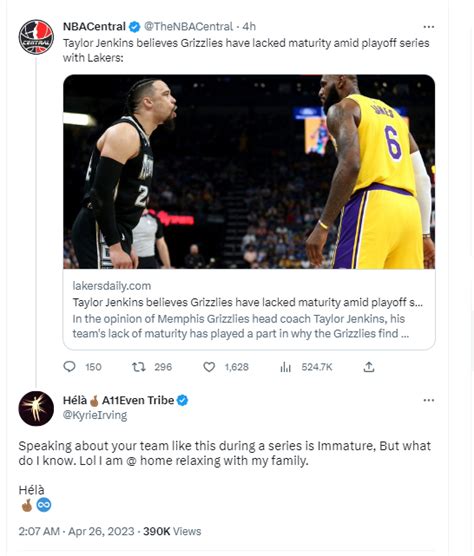
Task: Open the @TheNBACentral handle link
Action: pyautogui.click(x=188, y=27)
